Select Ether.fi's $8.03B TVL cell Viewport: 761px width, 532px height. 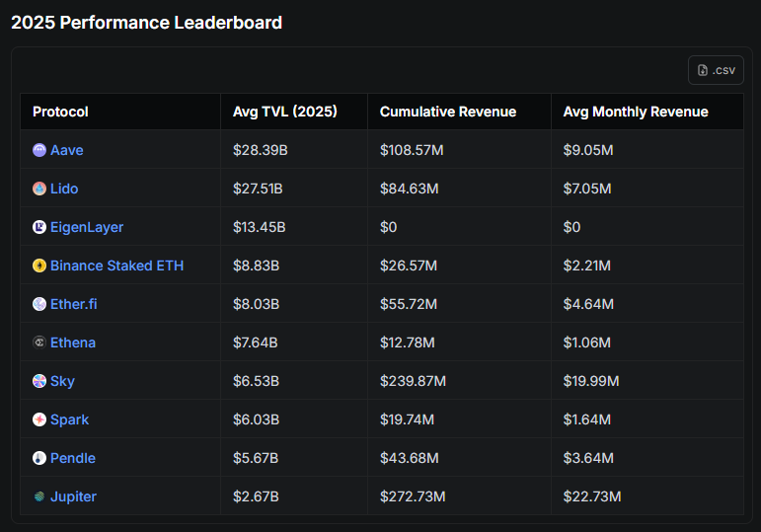click(294, 304)
